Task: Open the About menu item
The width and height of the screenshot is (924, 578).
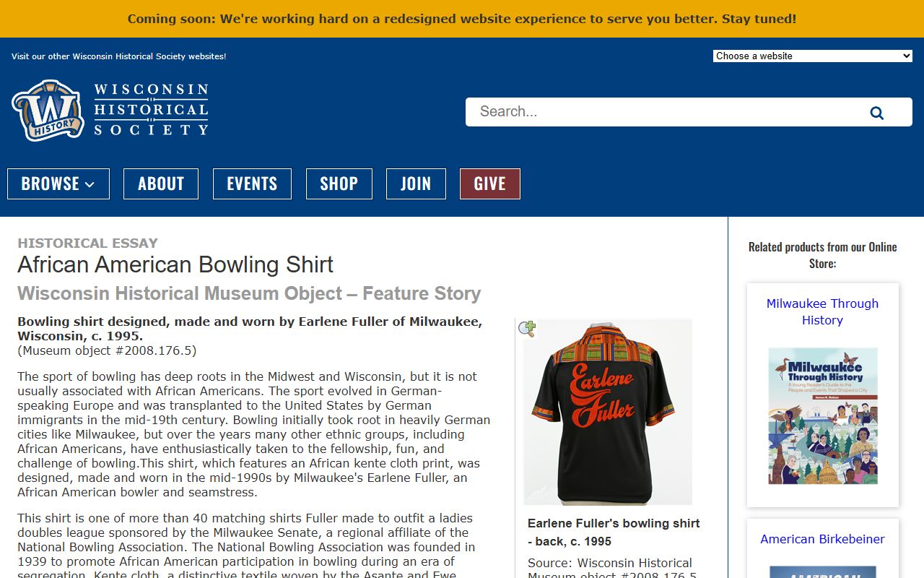Action: point(160,184)
